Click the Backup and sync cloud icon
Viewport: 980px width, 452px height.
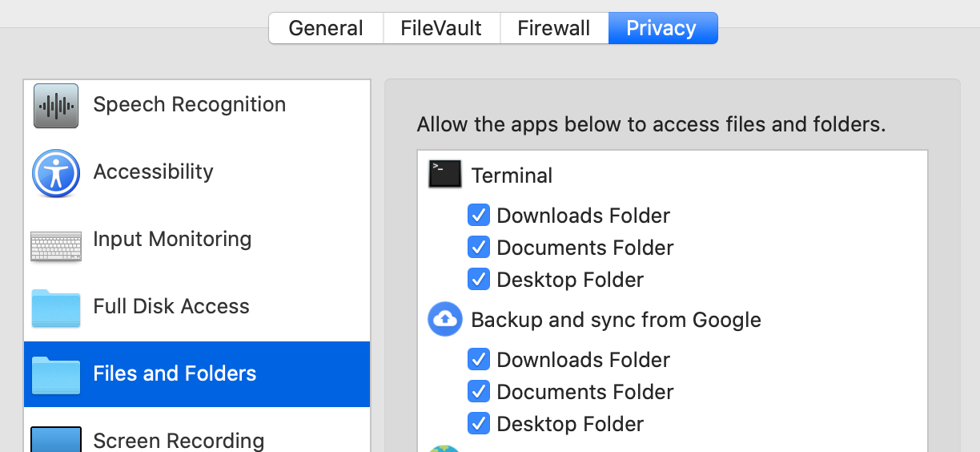pyautogui.click(x=445, y=319)
